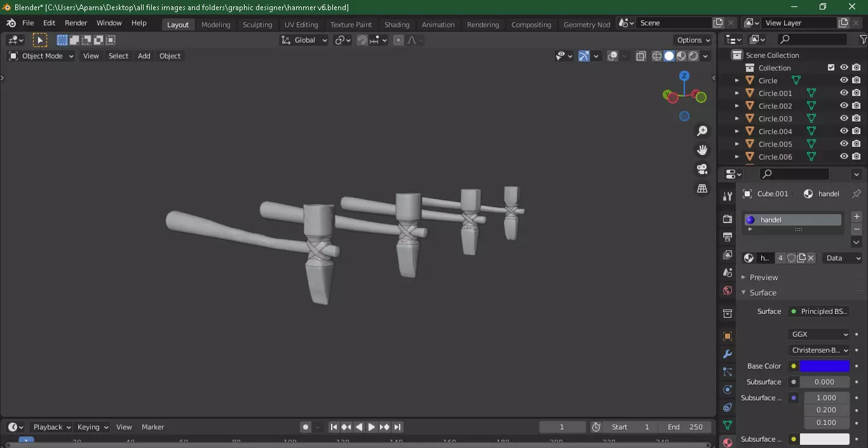
Task: Open the Object Data mesh properties tab
Action: 728,424
